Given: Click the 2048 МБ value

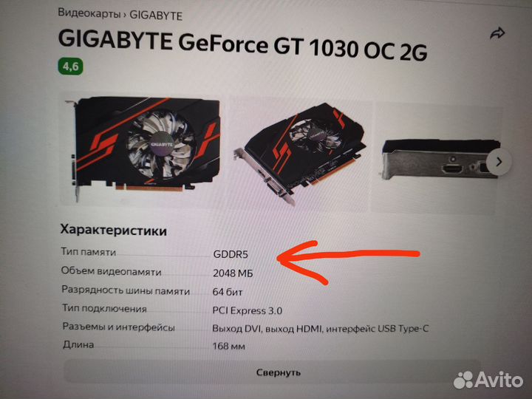Looking at the screenshot, I should click(233, 273).
